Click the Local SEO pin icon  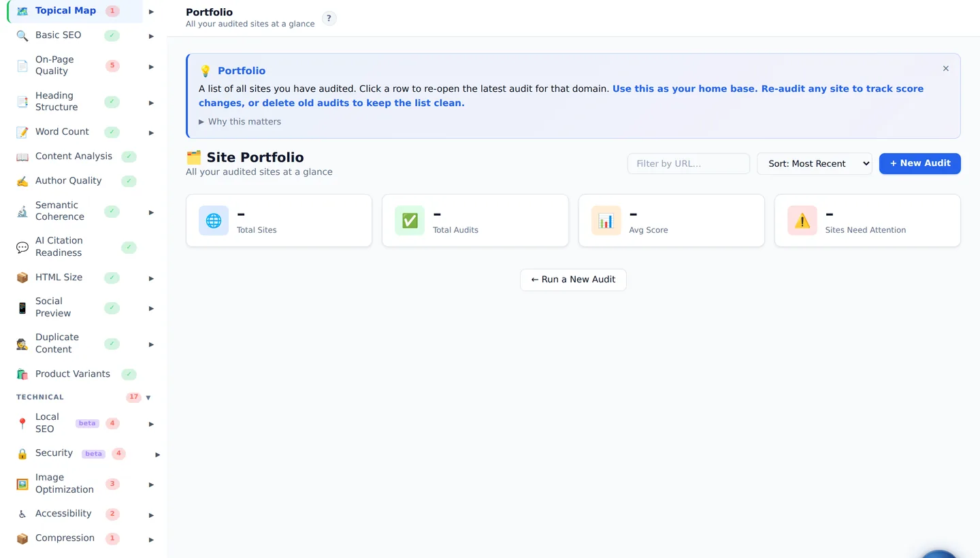22,423
